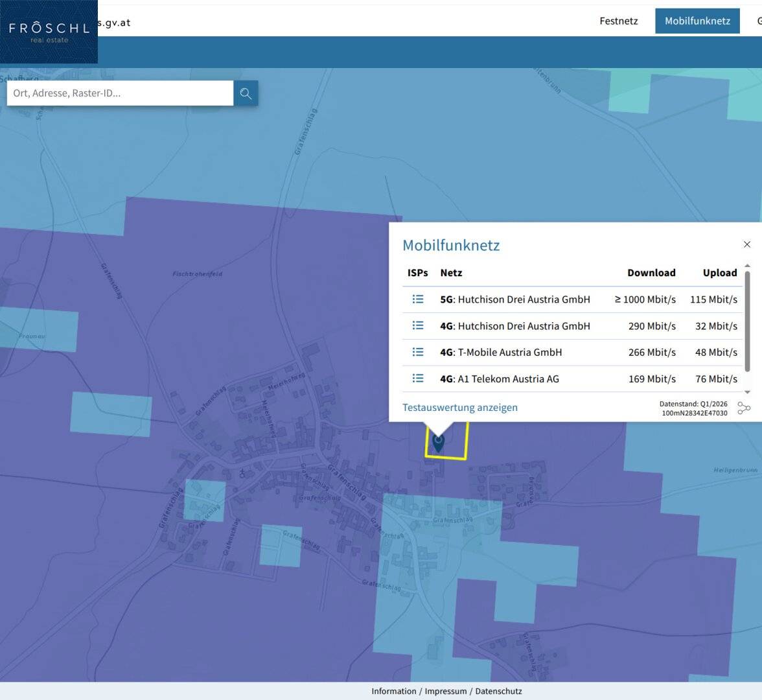The width and height of the screenshot is (762, 700).
Task: Click the '5G: Hutchison Drei Austria GmbH' text
Action: pyautogui.click(x=515, y=299)
